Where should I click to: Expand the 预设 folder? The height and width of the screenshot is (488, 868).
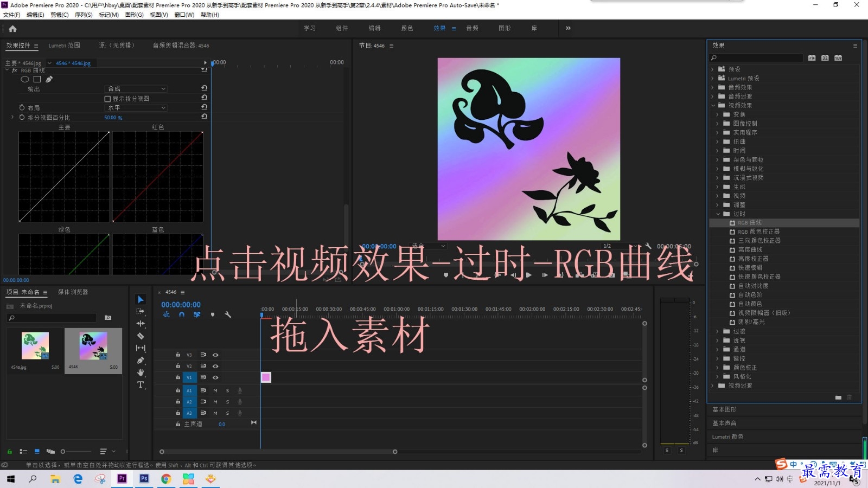(x=713, y=69)
